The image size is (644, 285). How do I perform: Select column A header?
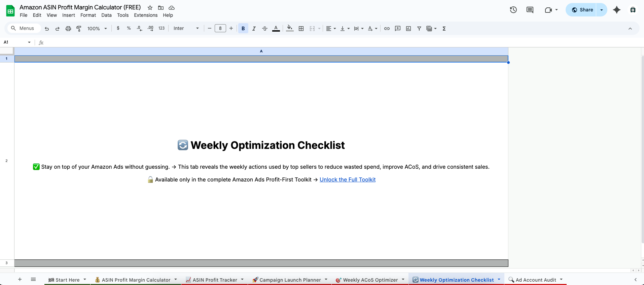point(261,51)
